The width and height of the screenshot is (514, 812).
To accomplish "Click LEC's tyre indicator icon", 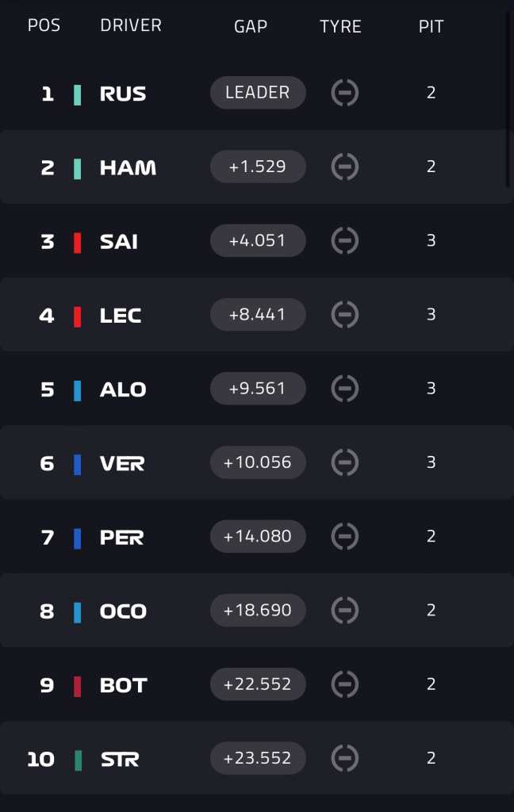I will coord(344,314).
